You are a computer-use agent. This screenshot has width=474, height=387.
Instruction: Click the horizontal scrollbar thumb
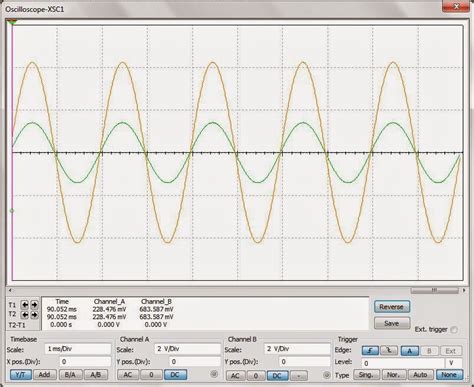tap(434, 290)
